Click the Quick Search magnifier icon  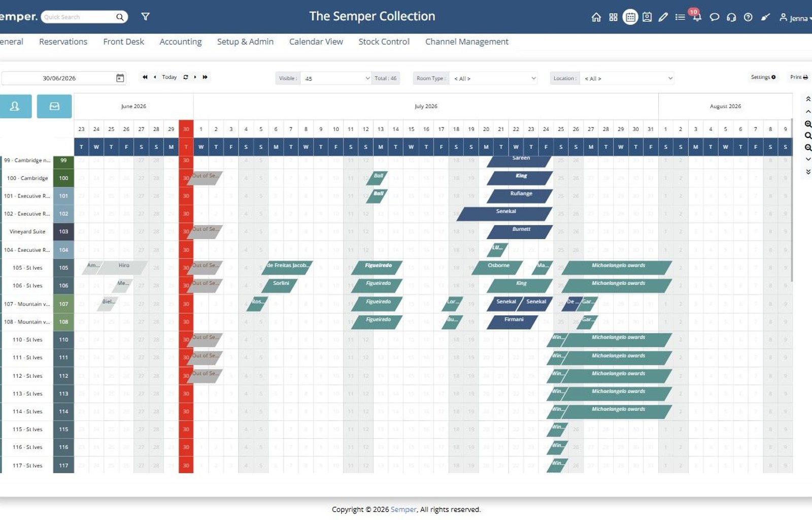tap(120, 17)
